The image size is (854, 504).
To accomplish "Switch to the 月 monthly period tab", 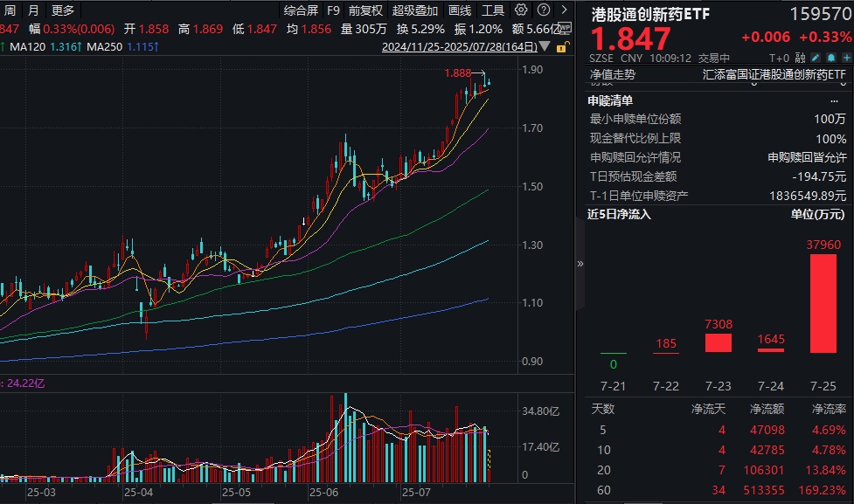I will tap(32, 10).
